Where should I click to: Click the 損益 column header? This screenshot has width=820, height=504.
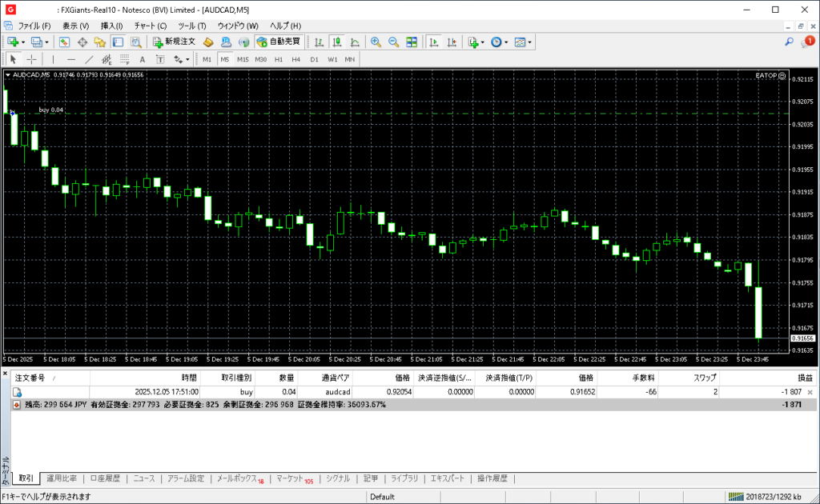pyautogui.click(x=804, y=378)
